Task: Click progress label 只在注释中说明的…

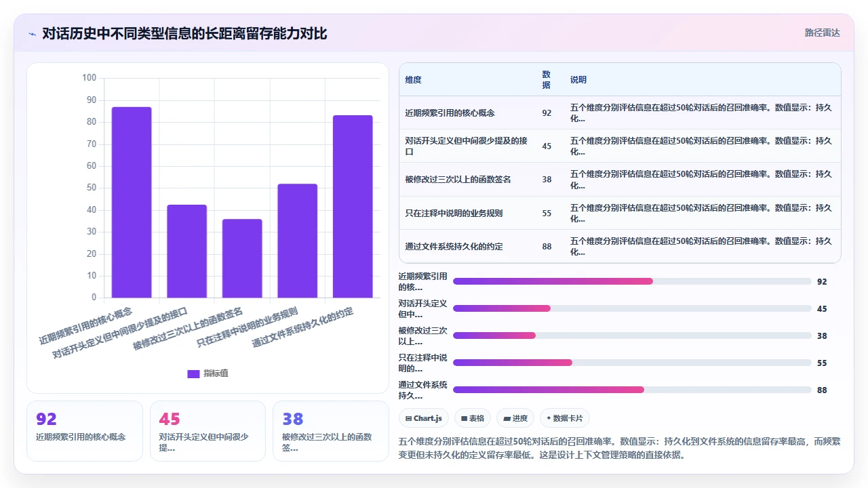Action: tap(422, 363)
